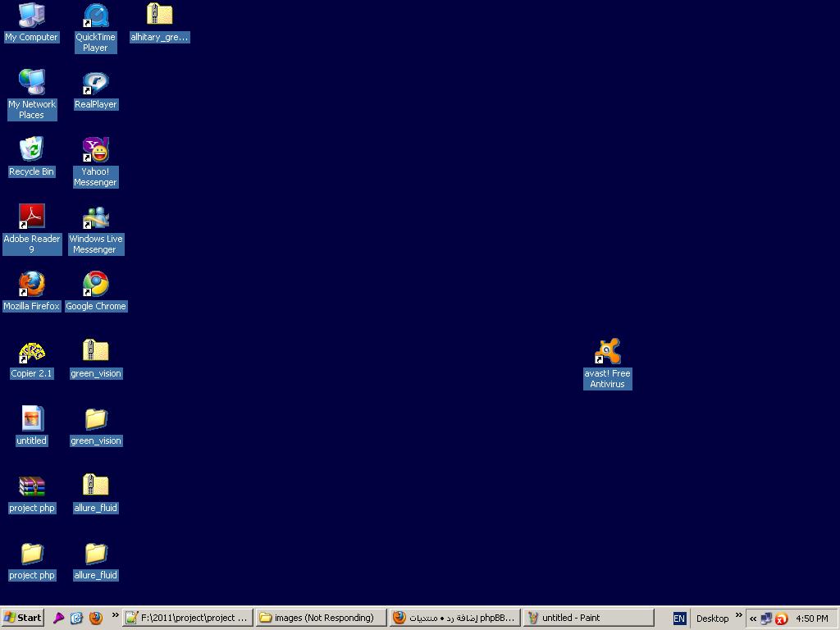Open the phpBB Firefox taskbar button
Image resolution: width=840 pixels, height=630 pixels.
click(454, 618)
